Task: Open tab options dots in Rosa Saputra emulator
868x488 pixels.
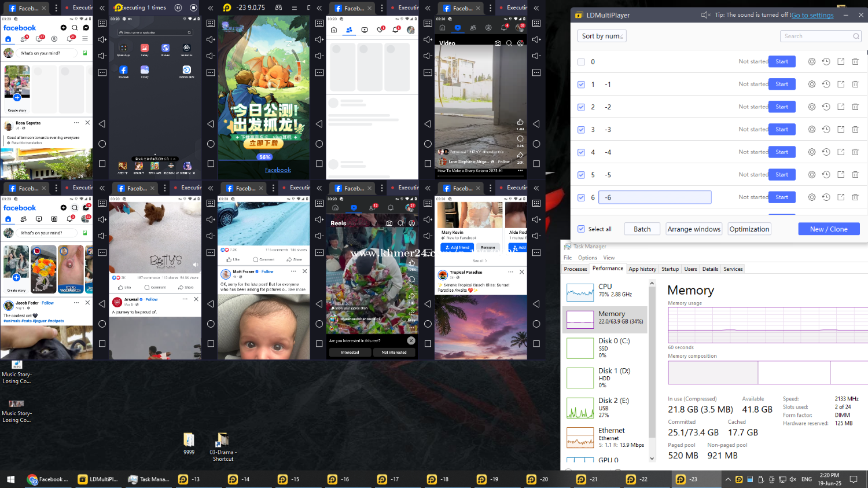Action: 57,8
